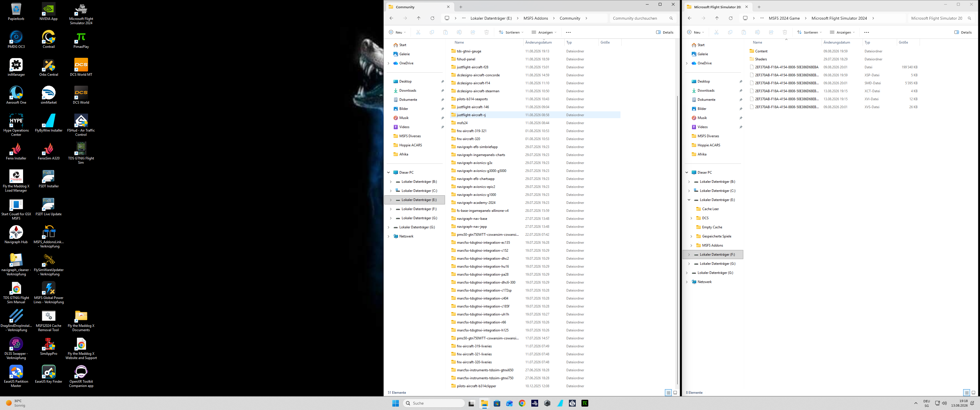Expand Lokaler Datenträger (B:) in Community sidebar
This screenshot has height=410, width=980.
[x=391, y=182]
